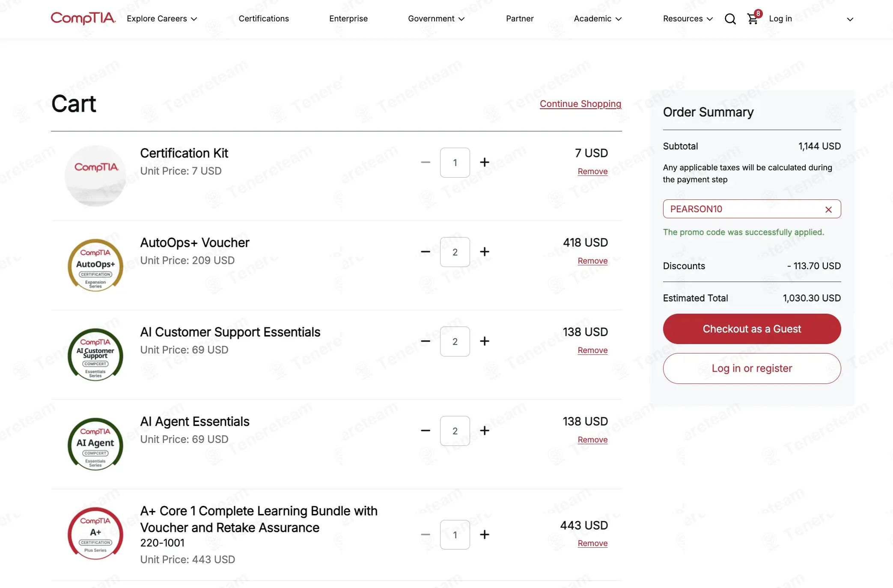Click Log in in the header

click(780, 19)
